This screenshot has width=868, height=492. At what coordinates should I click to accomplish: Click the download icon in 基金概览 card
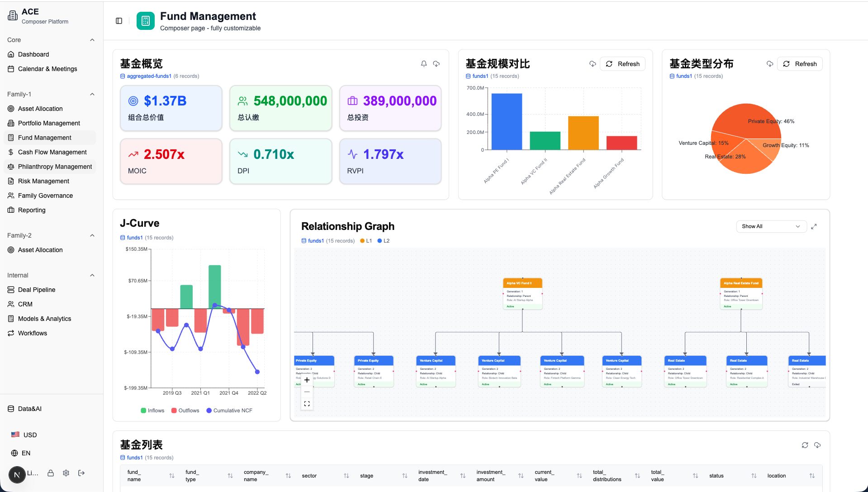pos(436,64)
